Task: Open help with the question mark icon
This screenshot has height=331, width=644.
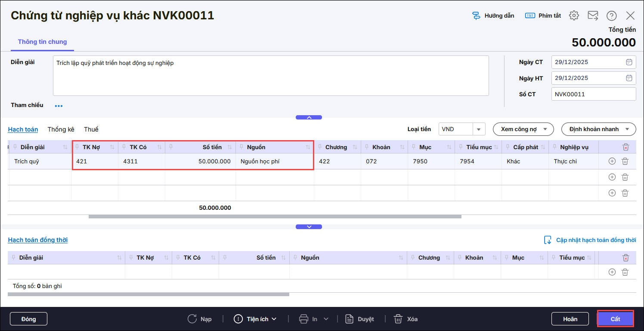Action: [x=612, y=16]
